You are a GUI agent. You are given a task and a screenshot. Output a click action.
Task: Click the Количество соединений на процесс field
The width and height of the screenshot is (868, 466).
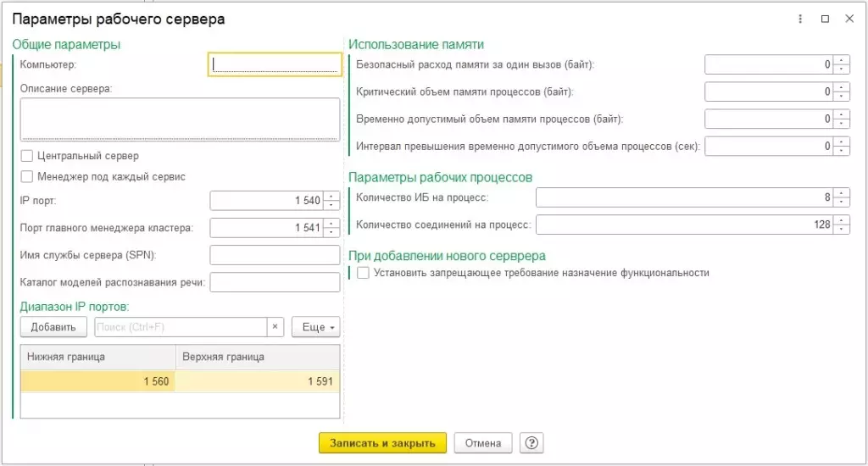click(x=685, y=225)
